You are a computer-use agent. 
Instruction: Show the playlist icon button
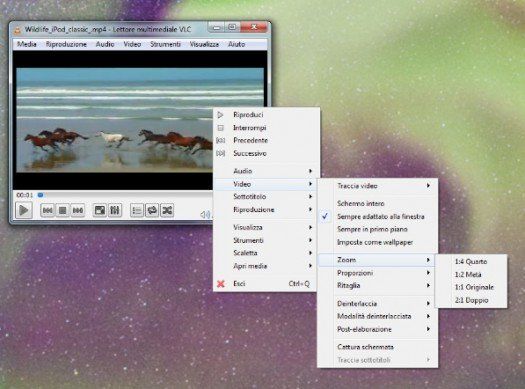point(137,210)
